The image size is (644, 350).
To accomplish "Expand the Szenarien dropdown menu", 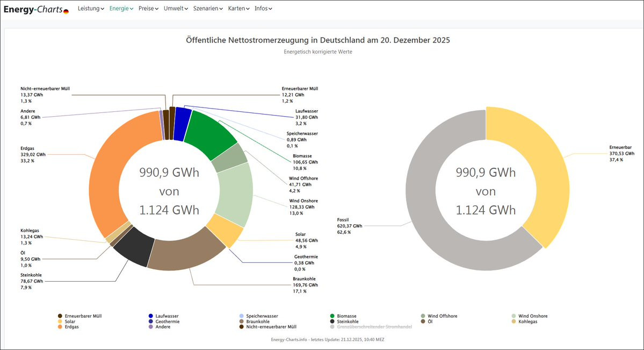I will (x=208, y=9).
